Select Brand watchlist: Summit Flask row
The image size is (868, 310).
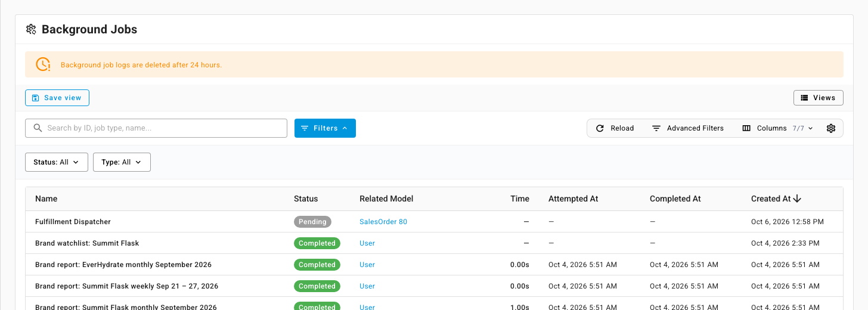tap(434, 243)
